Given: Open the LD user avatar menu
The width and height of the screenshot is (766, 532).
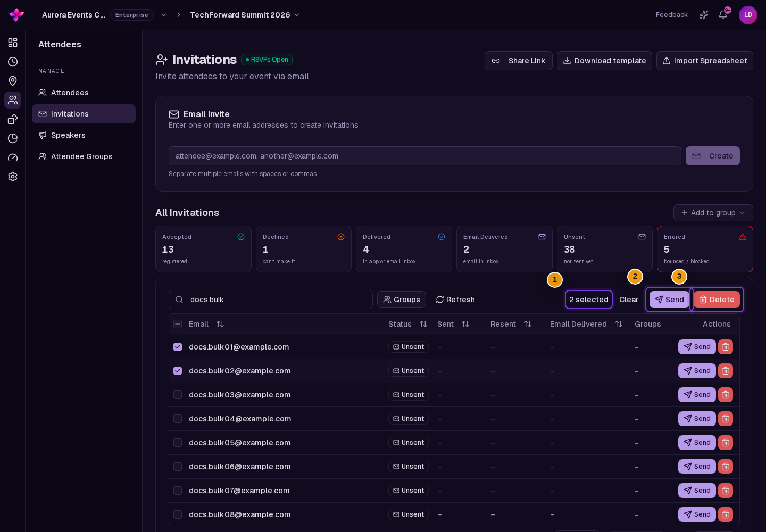Looking at the screenshot, I should 748,15.
